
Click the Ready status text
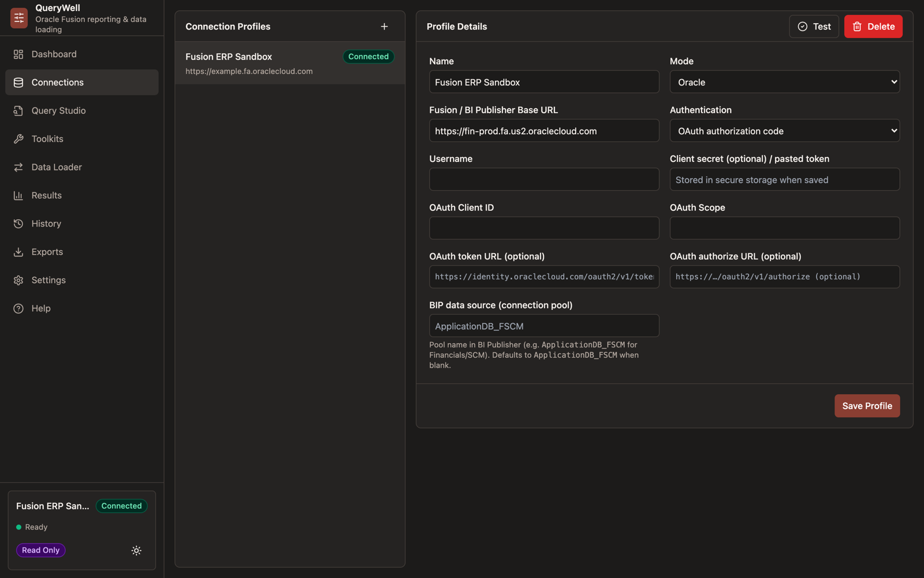[x=36, y=527]
